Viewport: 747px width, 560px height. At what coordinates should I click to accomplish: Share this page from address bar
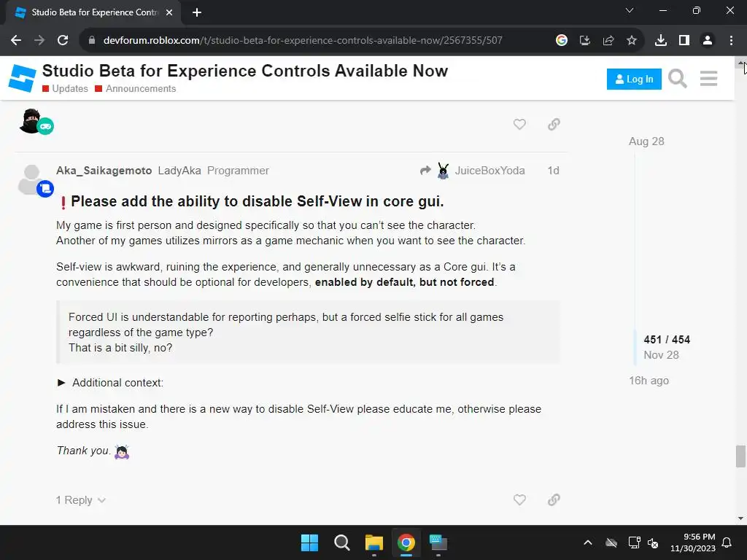[x=608, y=41]
